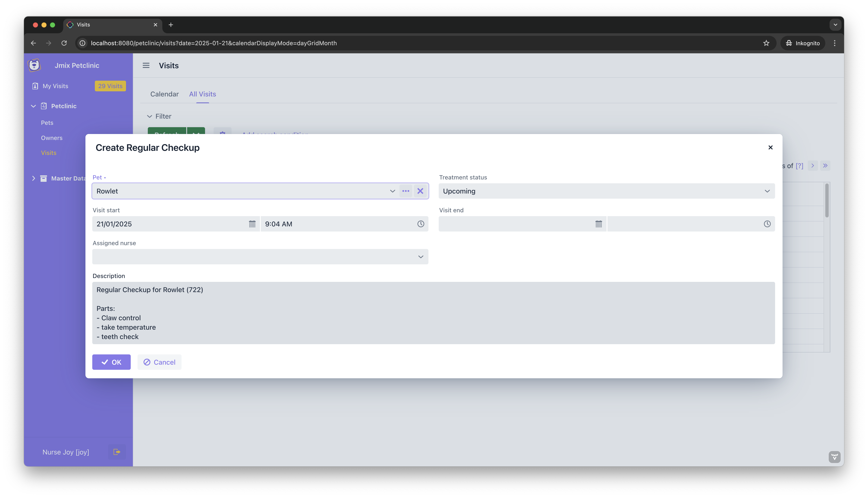Toggle the hamburger menu drawer

point(146,65)
